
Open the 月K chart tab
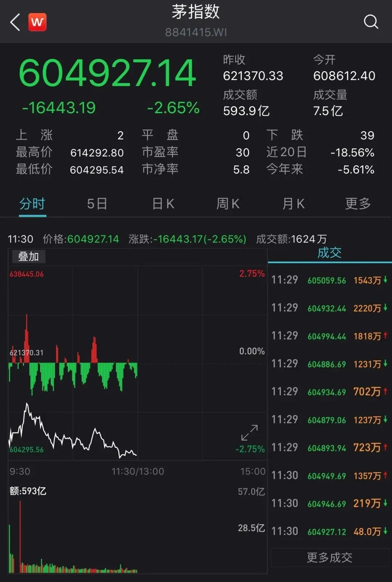tap(293, 204)
